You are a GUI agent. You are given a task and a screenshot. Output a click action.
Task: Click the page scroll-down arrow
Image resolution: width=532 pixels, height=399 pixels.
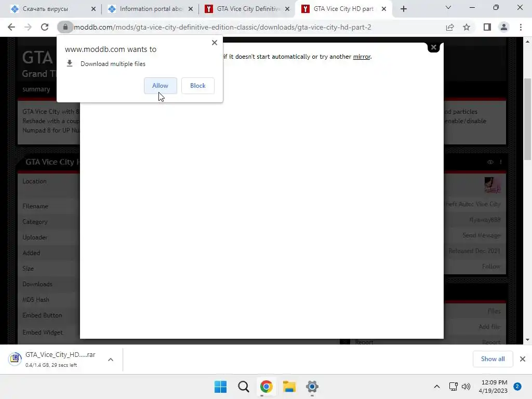528,340
